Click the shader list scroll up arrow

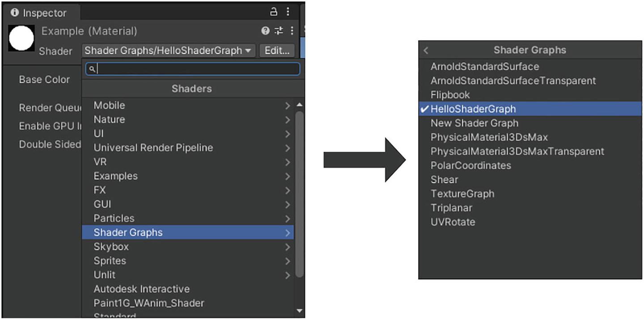(x=299, y=105)
